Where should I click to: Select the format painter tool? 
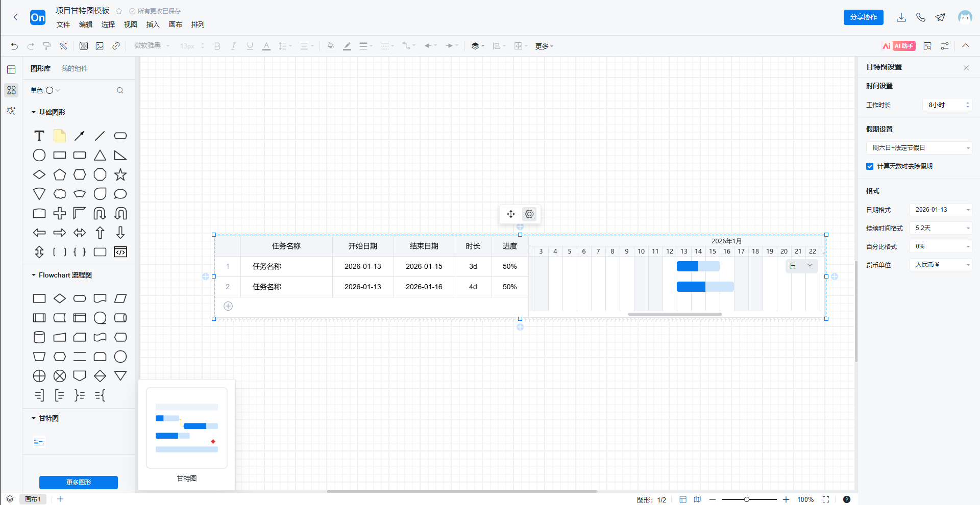(x=47, y=46)
